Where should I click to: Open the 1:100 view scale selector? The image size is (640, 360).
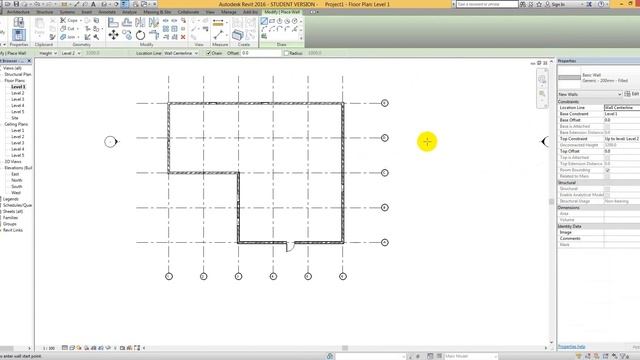[x=49, y=348]
